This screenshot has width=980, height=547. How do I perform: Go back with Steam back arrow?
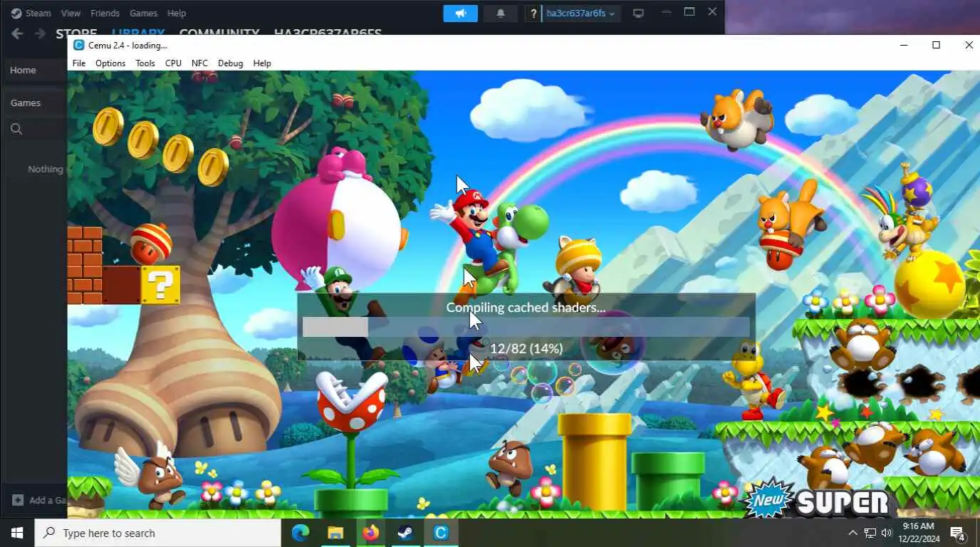click(18, 33)
